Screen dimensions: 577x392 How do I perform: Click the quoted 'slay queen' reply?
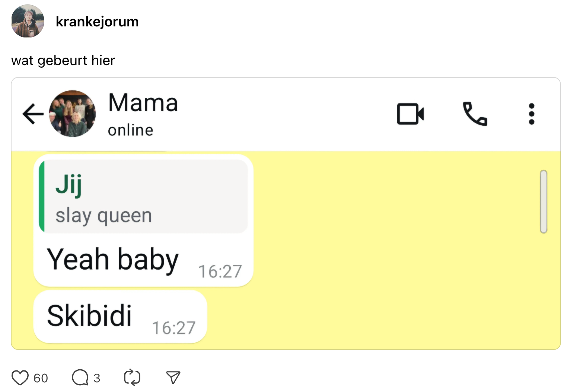click(143, 196)
